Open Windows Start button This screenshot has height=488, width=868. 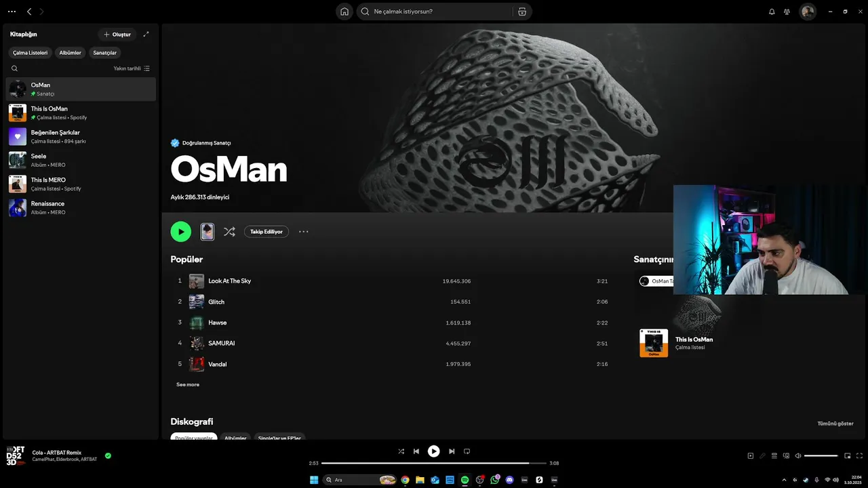pyautogui.click(x=314, y=480)
